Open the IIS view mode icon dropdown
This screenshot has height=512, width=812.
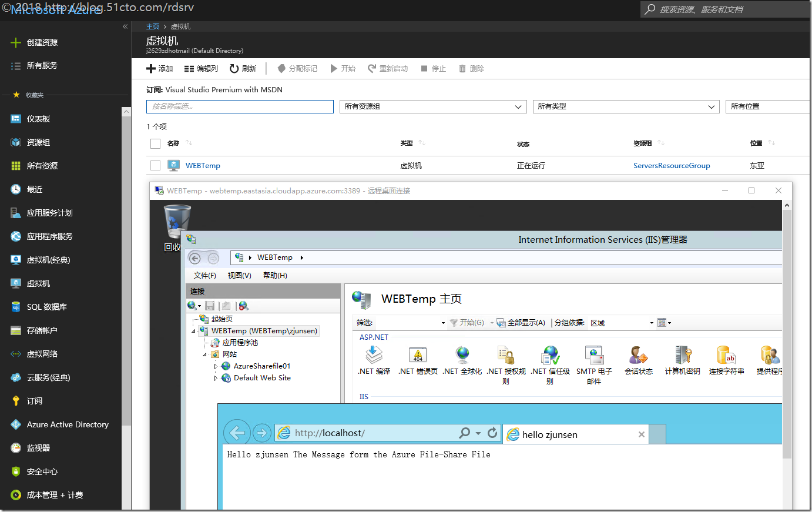tap(664, 323)
